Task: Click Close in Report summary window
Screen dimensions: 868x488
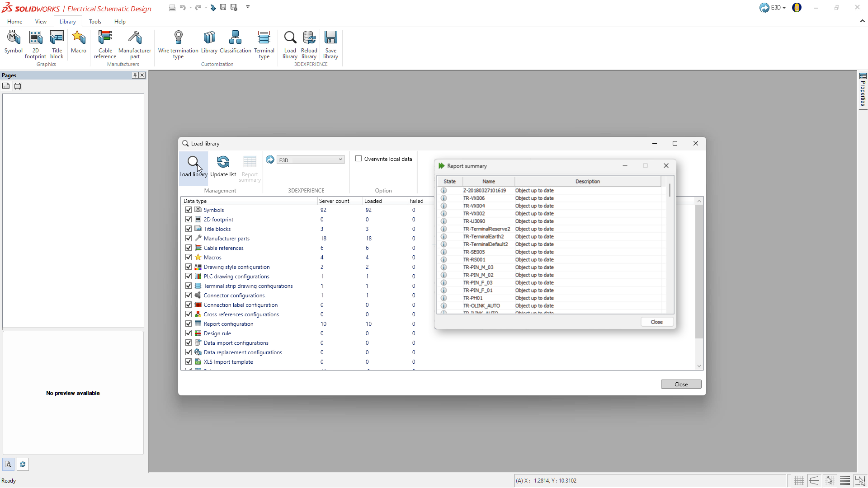Action: [656, 322]
